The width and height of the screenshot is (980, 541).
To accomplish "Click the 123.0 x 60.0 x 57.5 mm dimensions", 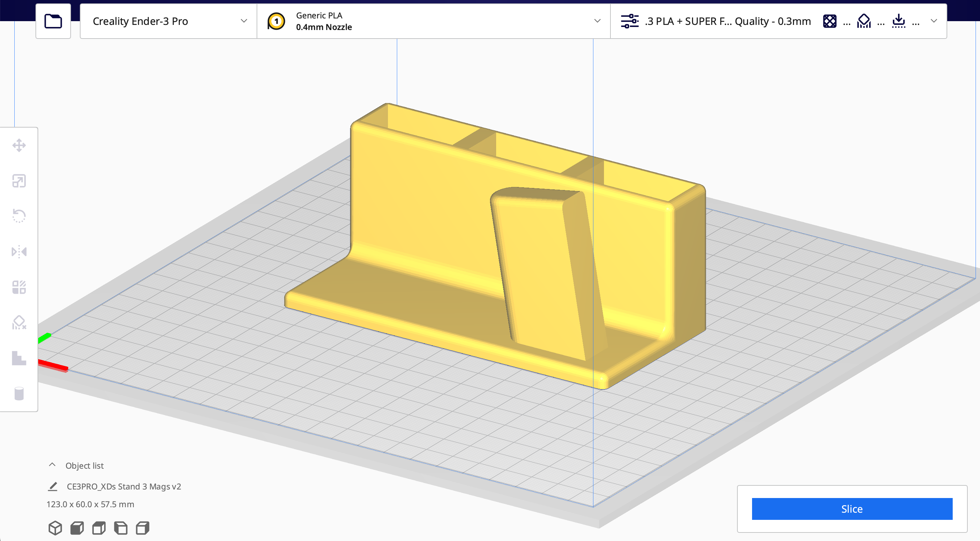I will click(x=90, y=504).
